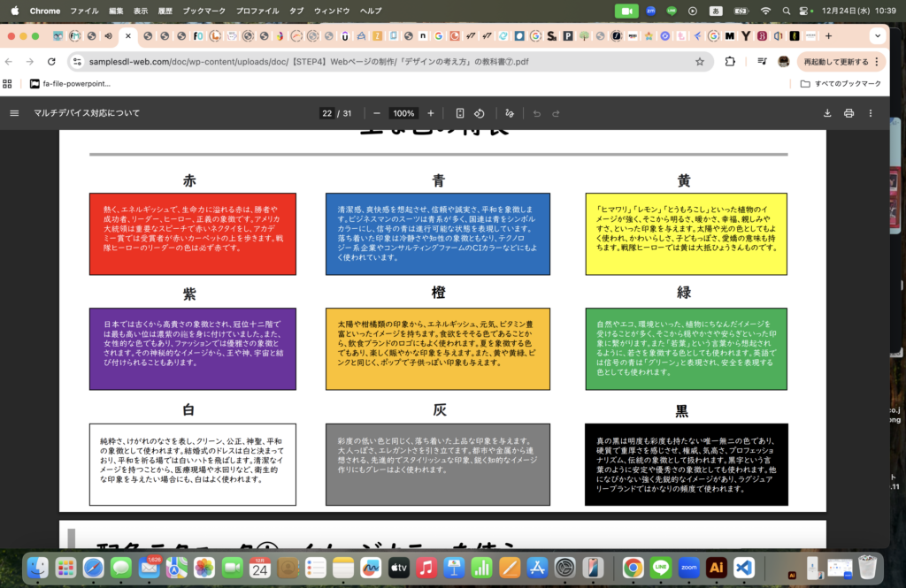Image resolution: width=906 pixels, height=588 pixels.
Task: Expand the tab search dropdown arrow
Action: (x=877, y=36)
